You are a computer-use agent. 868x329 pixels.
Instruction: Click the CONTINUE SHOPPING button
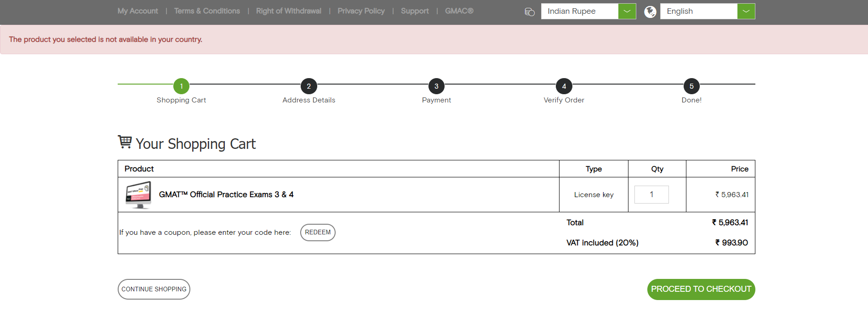coord(154,289)
